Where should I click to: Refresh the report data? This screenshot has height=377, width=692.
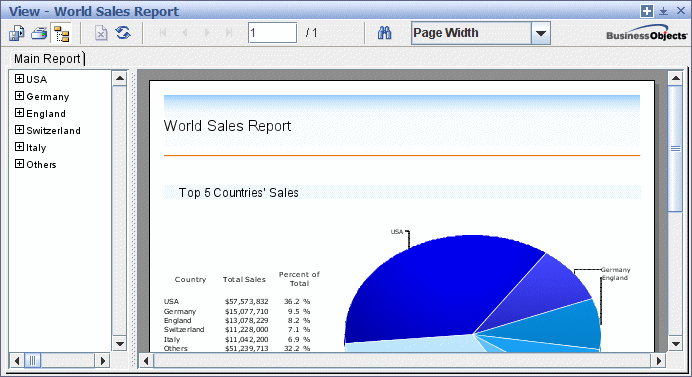pos(123,33)
